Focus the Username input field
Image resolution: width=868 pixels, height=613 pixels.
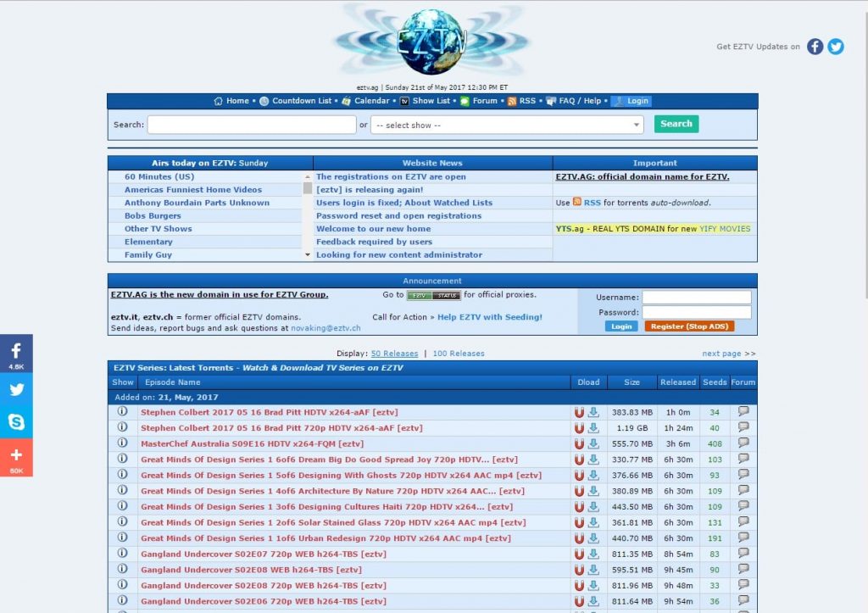pyautogui.click(x=697, y=298)
